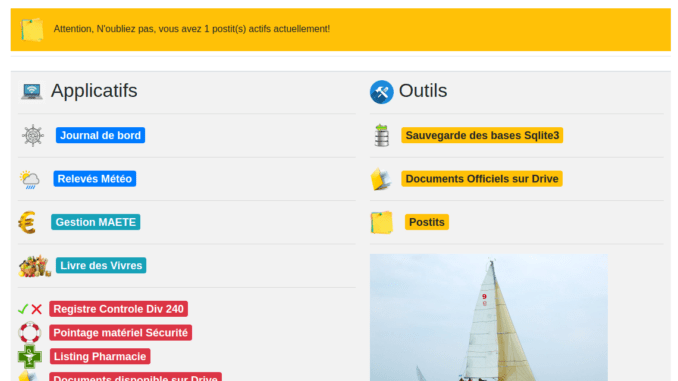Open Relevés Météo application
Screen dimensions: 678x381
click(x=95, y=179)
